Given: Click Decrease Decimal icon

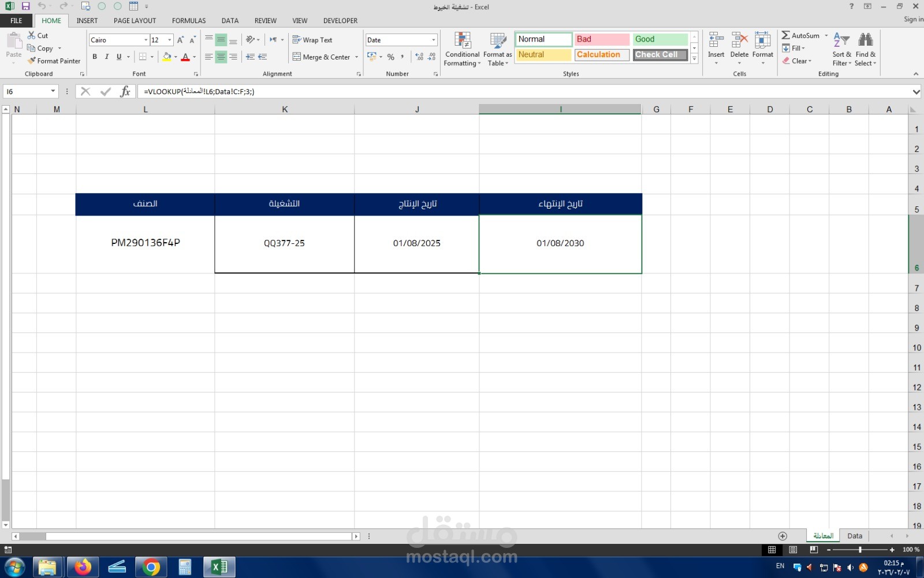Looking at the screenshot, I should click(x=432, y=57).
